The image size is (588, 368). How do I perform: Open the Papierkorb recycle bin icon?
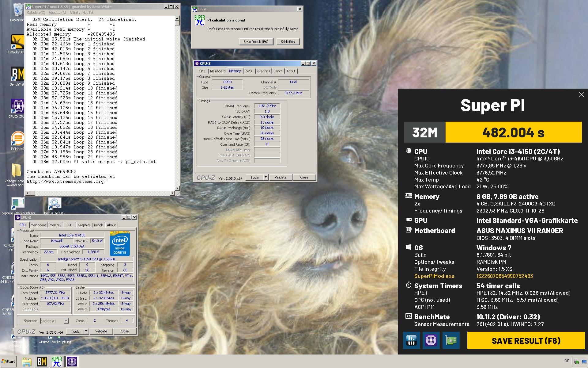[18, 11]
